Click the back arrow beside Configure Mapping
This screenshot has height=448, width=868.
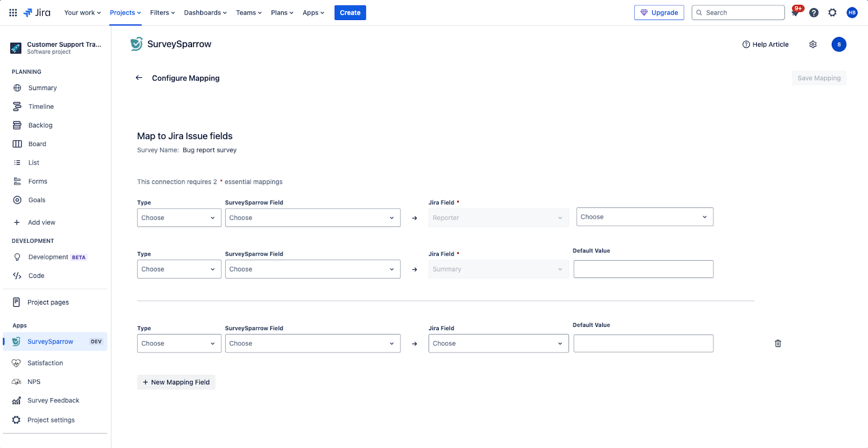click(x=139, y=78)
